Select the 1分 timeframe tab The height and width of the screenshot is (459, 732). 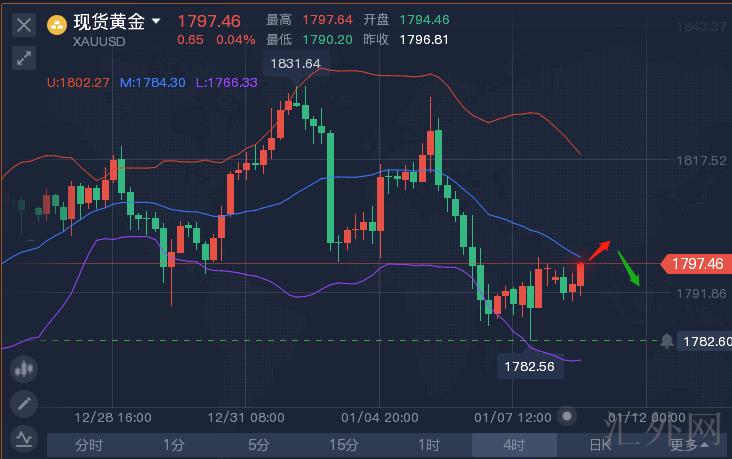coord(174,445)
